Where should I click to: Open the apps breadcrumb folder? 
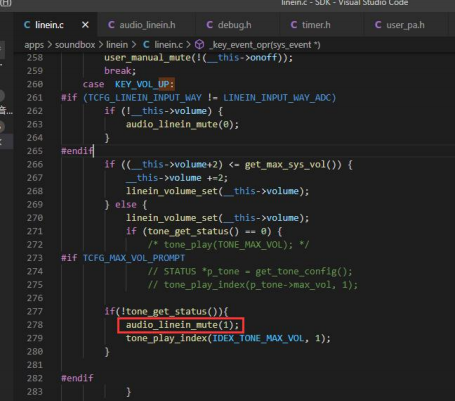pos(34,45)
